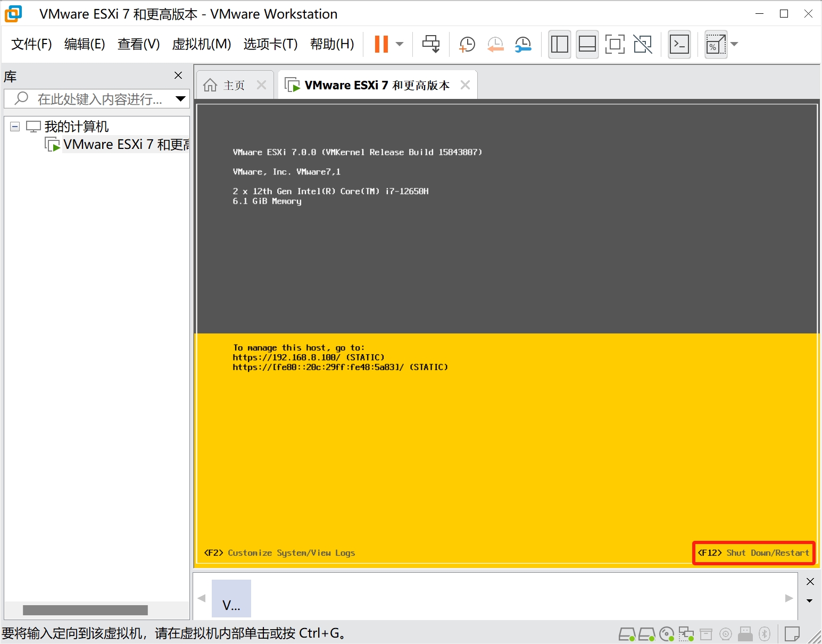
Task: Open the 虚拟机(M) menu
Action: (201, 44)
